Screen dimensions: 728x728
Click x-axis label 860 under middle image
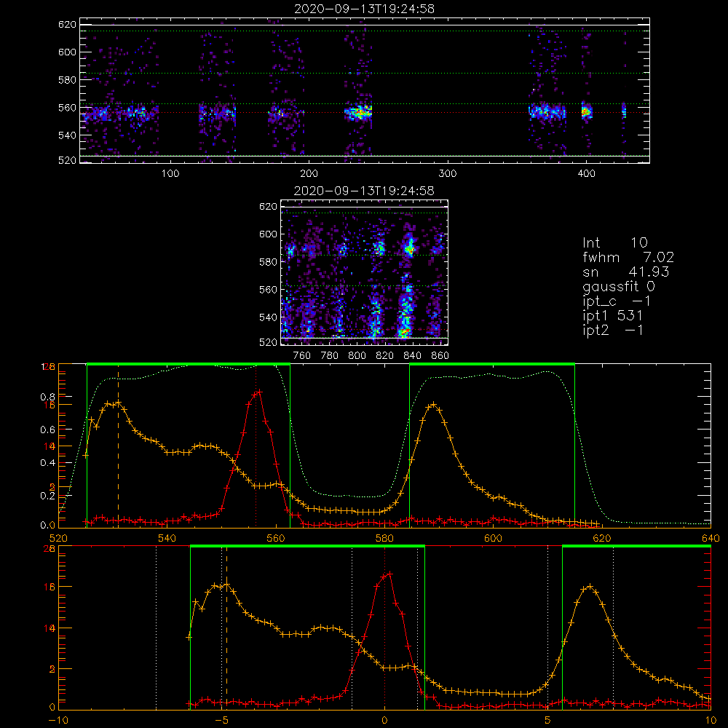click(x=440, y=356)
